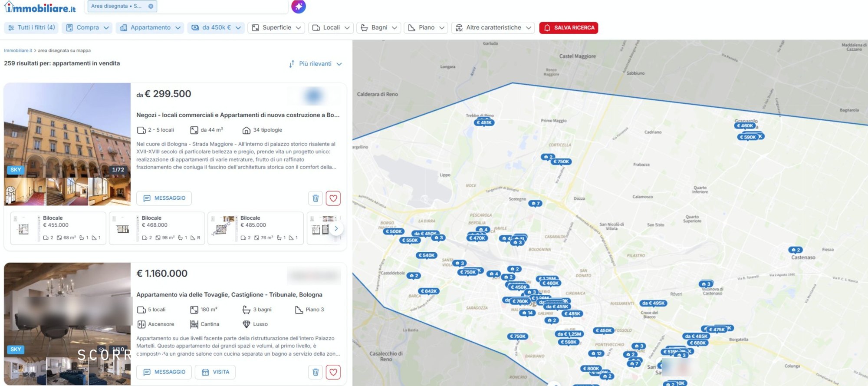This screenshot has height=386, width=868.
Task: Open 'Tutti i filtri (4)' panel
Action: pos(31,27)
